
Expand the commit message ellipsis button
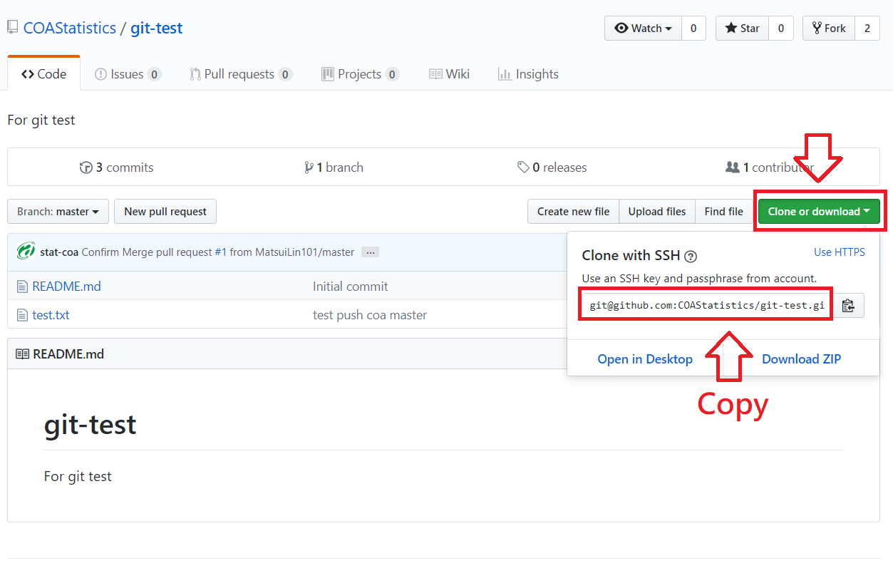tap(370, 252)
